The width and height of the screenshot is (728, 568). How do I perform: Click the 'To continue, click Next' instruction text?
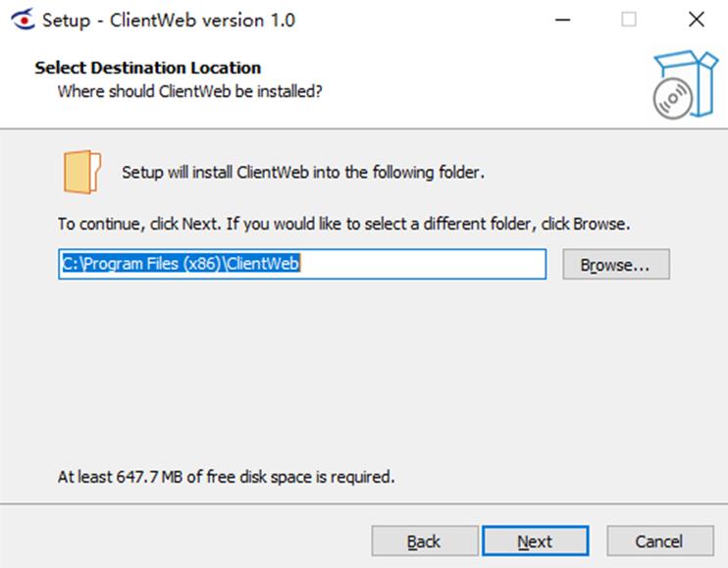tap(344, 224)
